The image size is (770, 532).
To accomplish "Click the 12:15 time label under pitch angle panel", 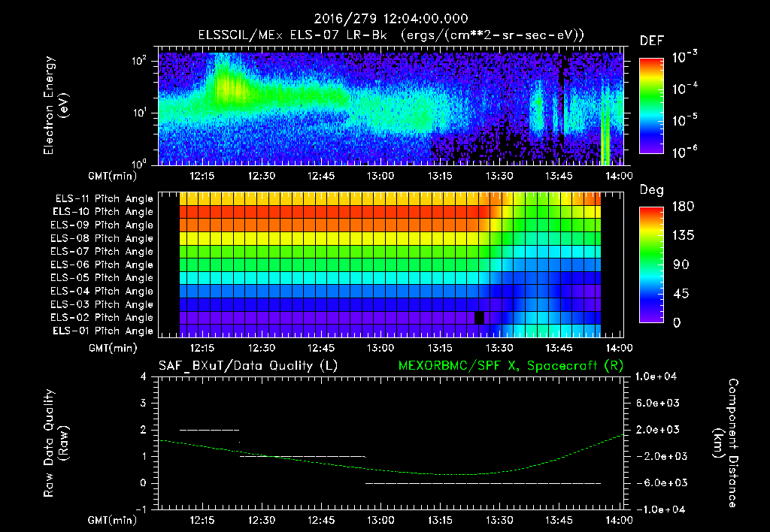I will coord(202,348).
